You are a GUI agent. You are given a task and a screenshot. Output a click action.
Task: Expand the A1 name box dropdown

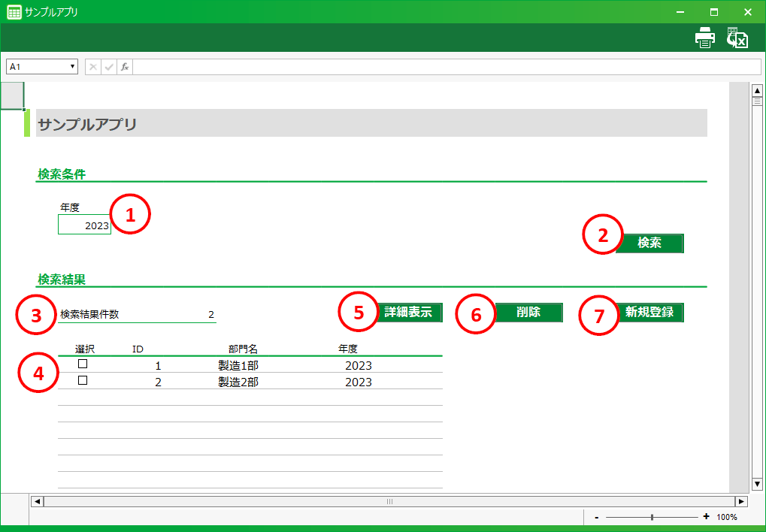[73, 67]
